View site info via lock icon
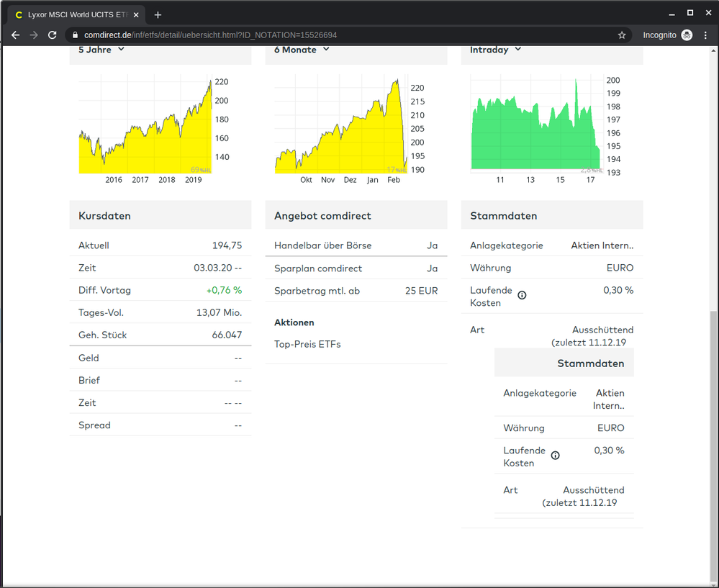The width and height of the screenshot is (719, 588). click(76, 35)
